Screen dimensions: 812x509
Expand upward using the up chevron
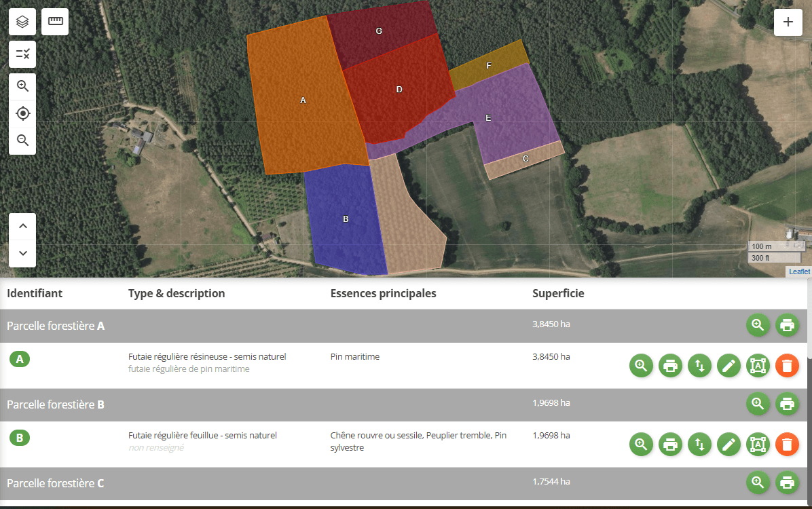click(22, 225)
